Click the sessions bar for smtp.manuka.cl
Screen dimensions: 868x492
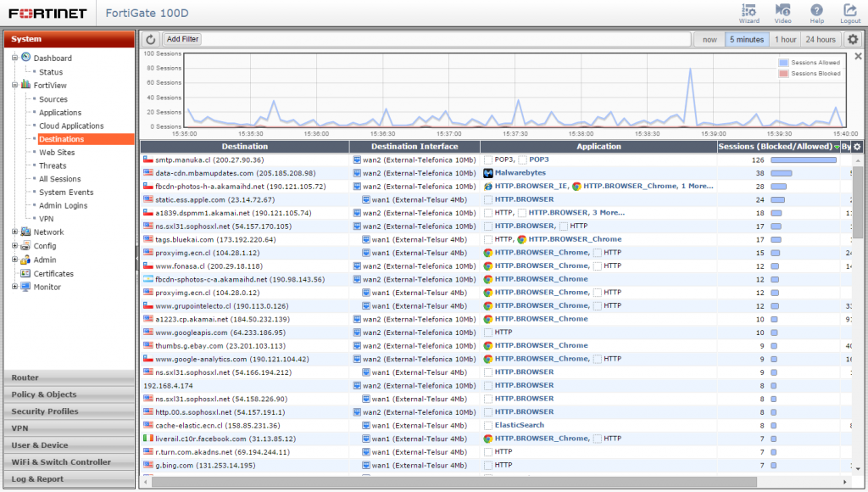(803, 159)
